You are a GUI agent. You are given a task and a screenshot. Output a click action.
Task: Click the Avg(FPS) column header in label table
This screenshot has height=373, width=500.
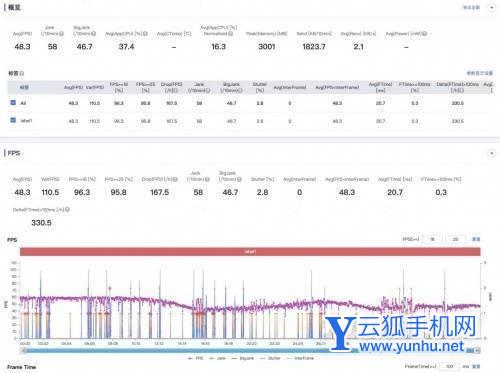click(73, 87)
